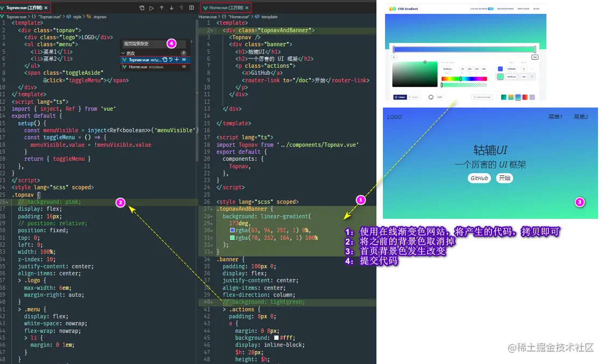Viewport: 605px width, 364px height.
Task: Click the #fff color box in Home.vue
Action: tap(276, 338)
